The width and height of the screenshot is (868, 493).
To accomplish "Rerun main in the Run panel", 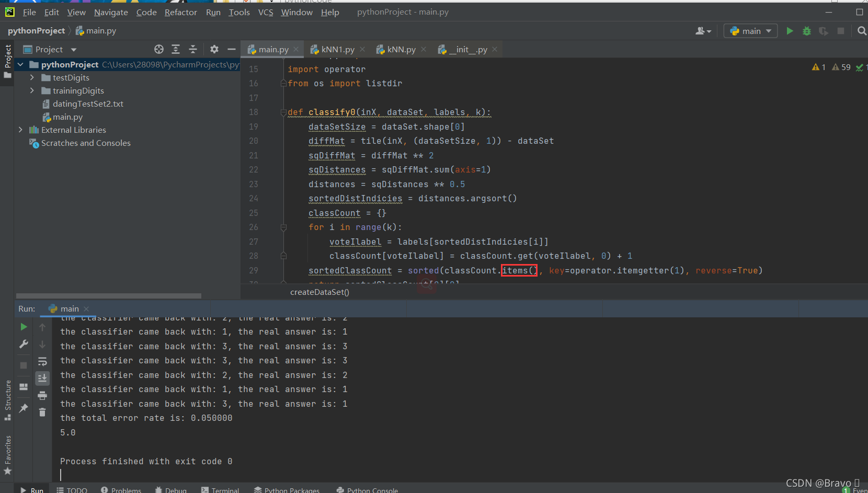I will 24,327.
